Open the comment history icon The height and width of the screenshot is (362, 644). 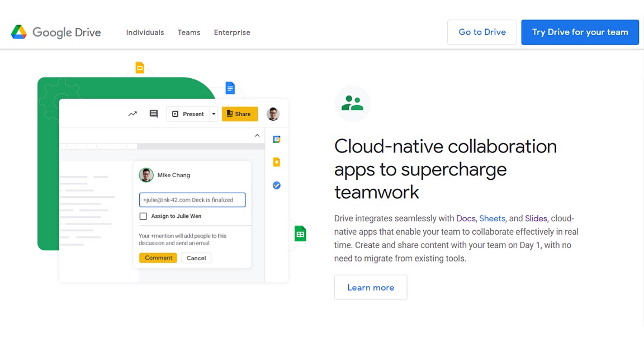point(154,113)
